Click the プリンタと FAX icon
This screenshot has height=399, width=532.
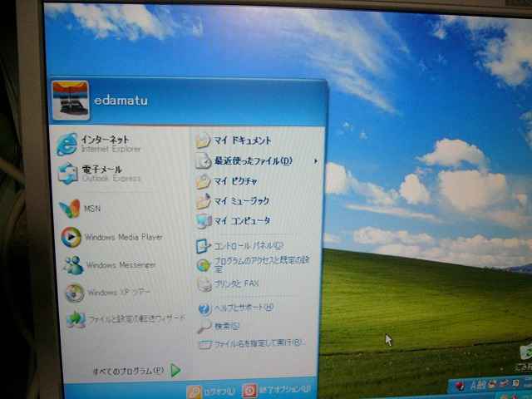tap(204, 284)
